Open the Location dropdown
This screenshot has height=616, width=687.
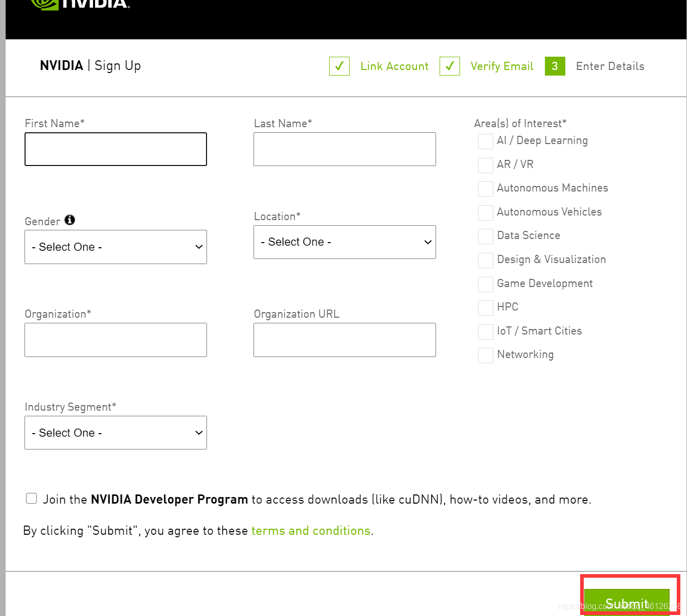click(345, 242)
